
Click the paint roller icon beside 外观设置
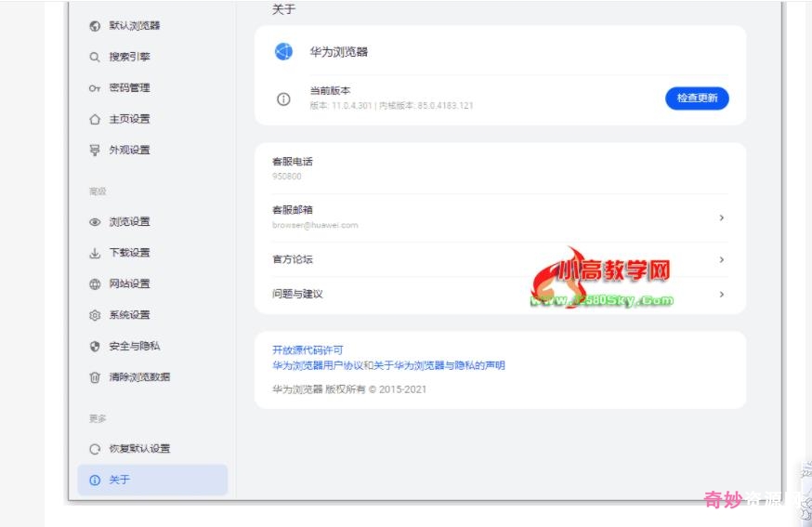[95, 151]
